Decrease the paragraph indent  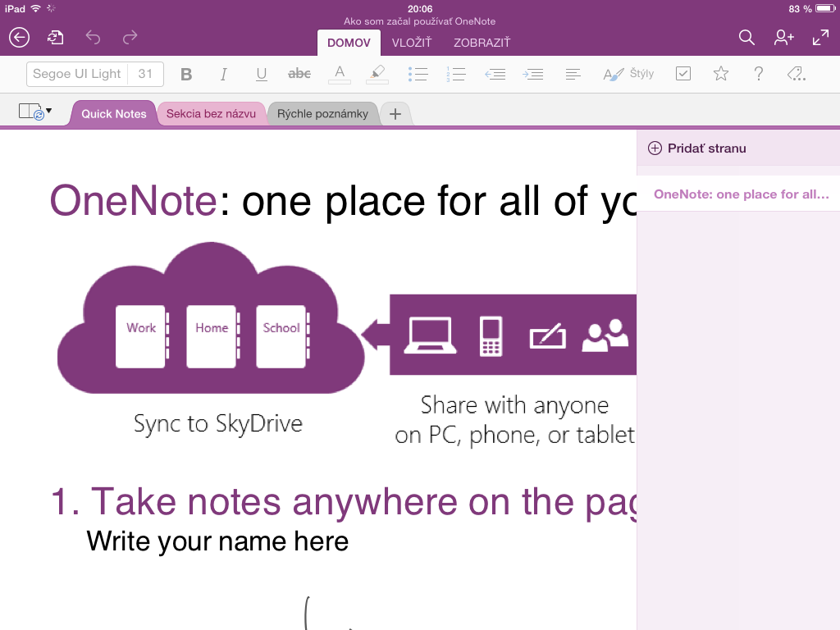(495, 74)
